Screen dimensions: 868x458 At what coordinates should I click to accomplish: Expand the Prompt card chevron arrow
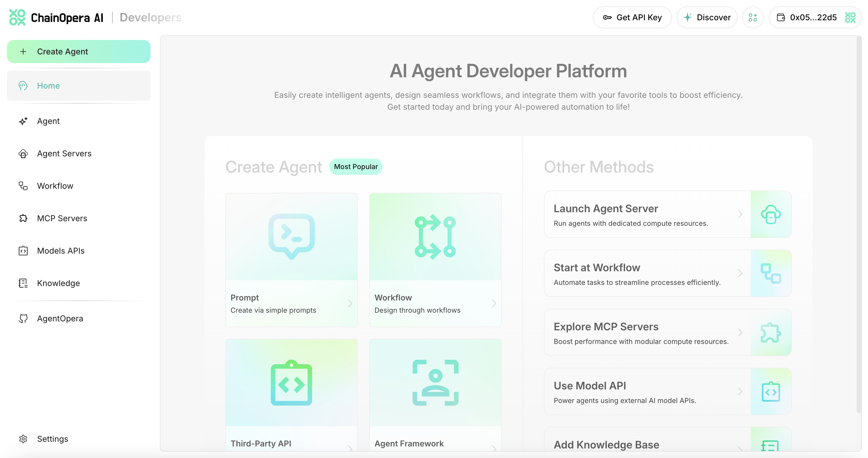[350, 303]
